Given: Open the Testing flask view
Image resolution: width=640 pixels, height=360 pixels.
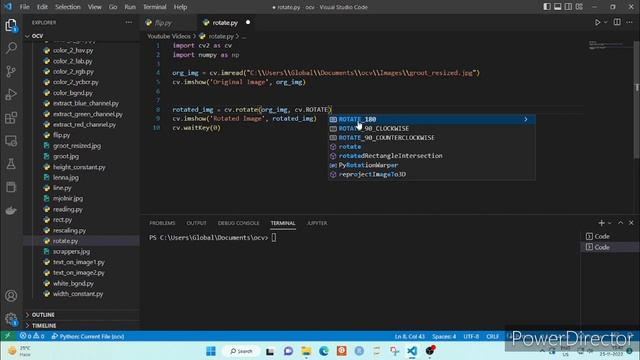Looking at the screenshot, I should click(11, 164).
